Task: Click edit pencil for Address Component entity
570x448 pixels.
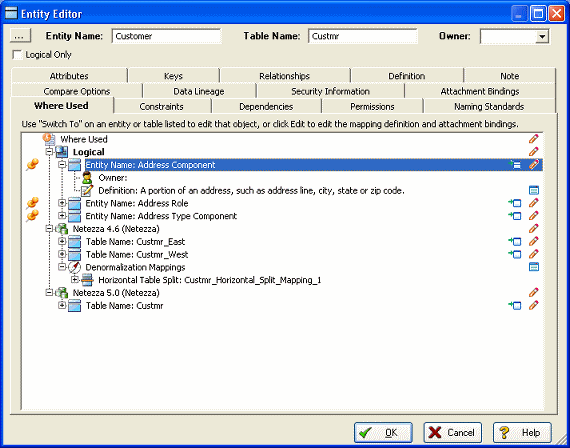Action: [x=533, y=164]
